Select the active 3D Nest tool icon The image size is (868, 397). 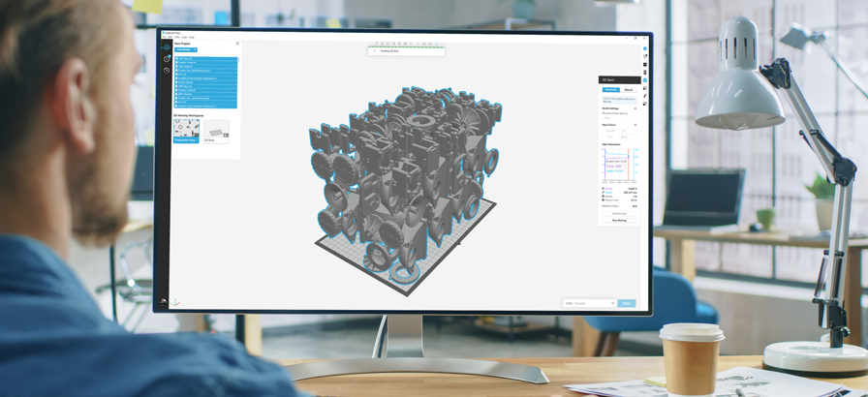(x=645, y=80)
